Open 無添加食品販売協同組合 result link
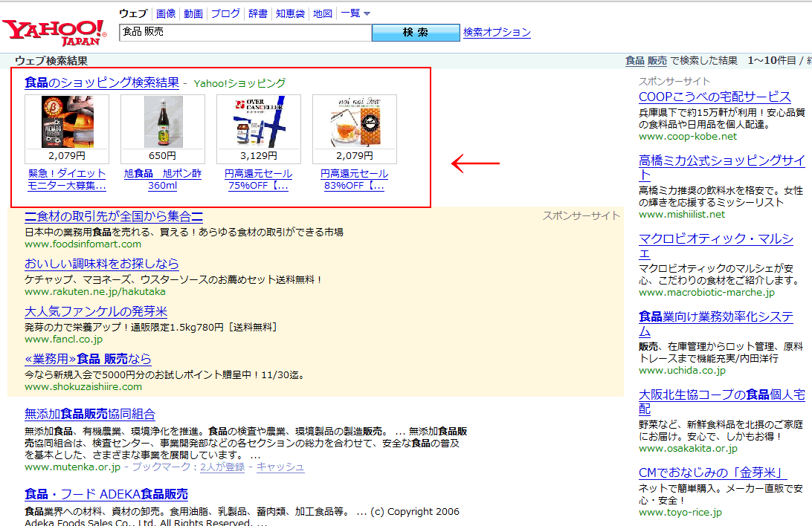Image resolution: width=812 pixels, height=526 pixels. (90, 415)
